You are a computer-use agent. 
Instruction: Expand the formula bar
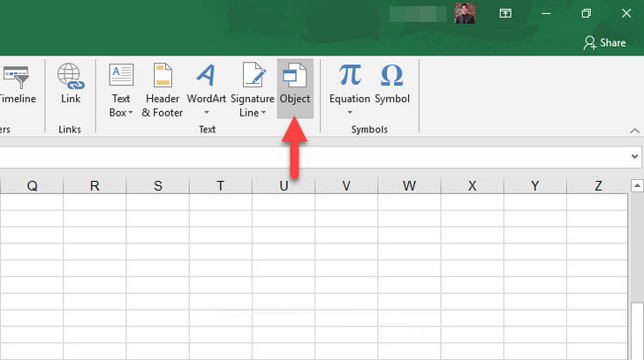[x=634, y=157]
